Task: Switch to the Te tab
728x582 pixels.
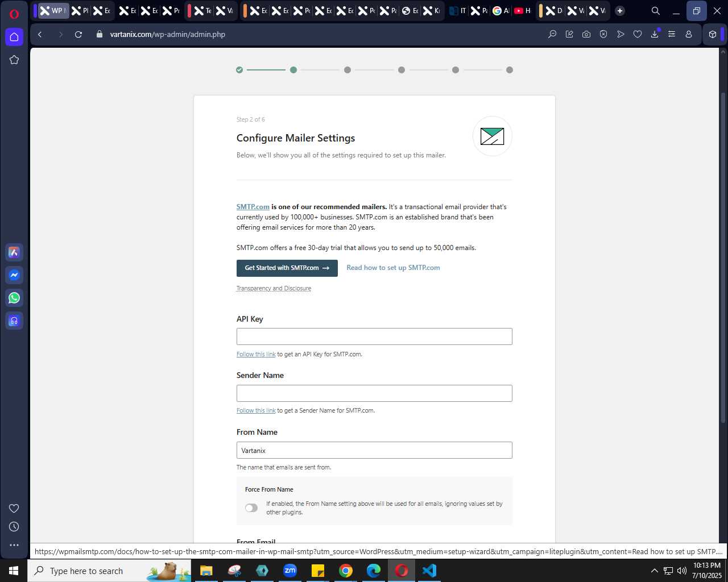Action: [203, 11]
